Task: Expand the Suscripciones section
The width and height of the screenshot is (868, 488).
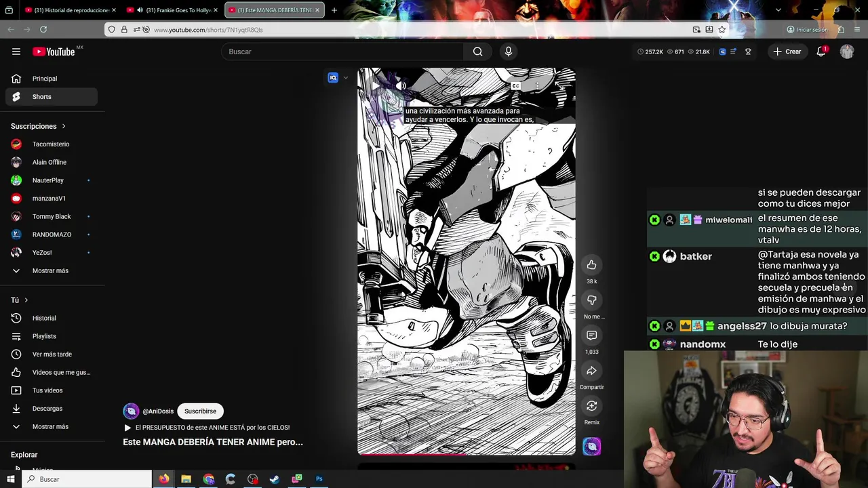Action: click(x=39, y=126)
